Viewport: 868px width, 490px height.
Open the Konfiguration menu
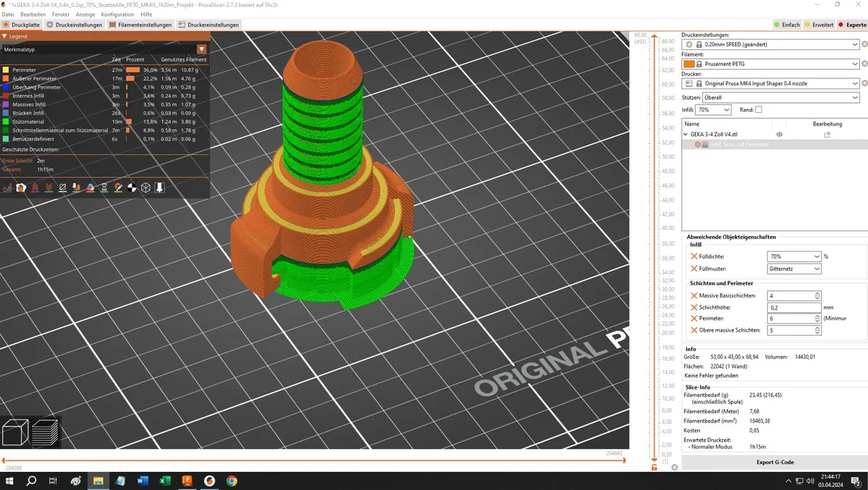[118, 14]
